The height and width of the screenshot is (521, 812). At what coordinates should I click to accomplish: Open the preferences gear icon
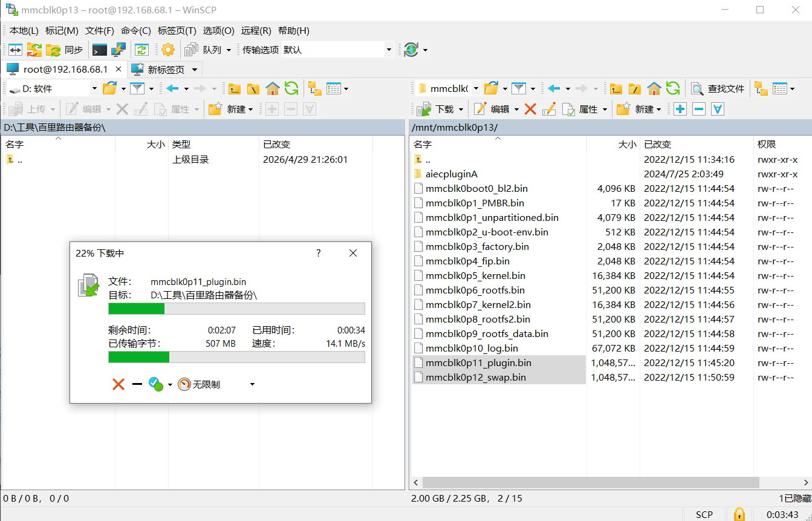coord(167,50)
